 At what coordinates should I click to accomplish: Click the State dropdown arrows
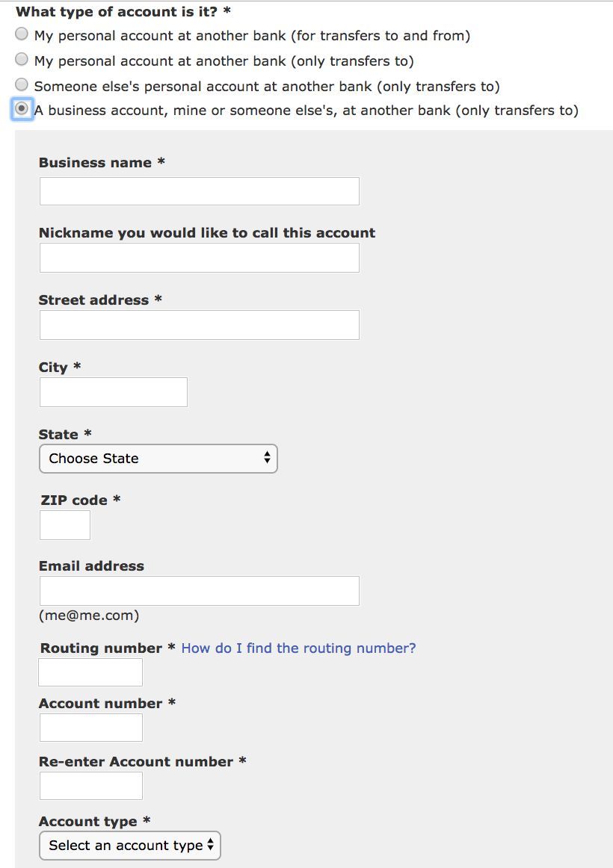[x=267, y=459]
